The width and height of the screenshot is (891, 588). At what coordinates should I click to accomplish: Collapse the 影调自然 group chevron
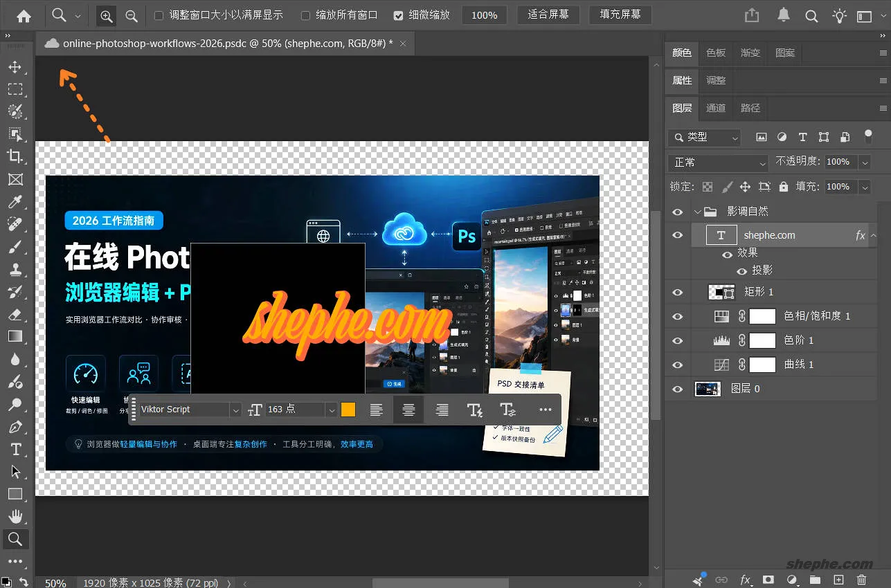click(x=697, y=212)
